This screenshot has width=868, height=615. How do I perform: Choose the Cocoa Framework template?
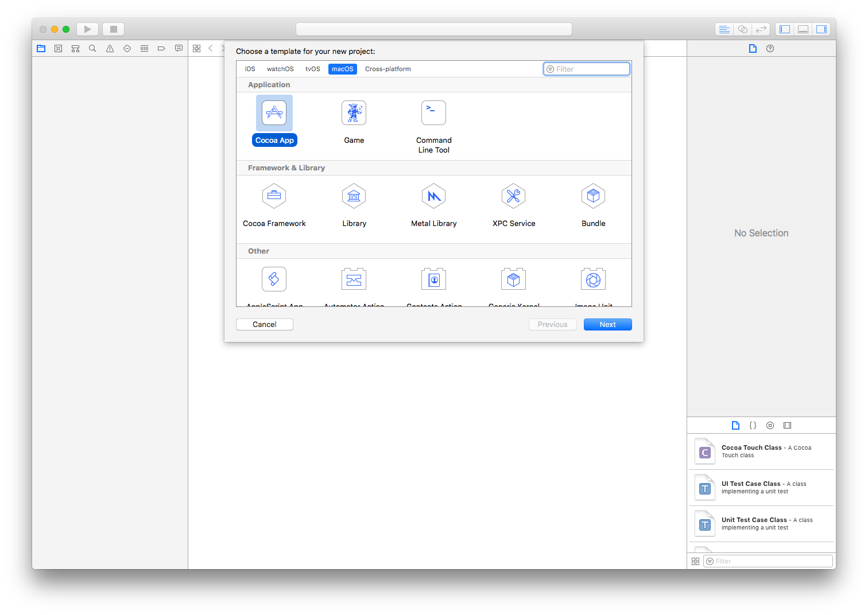[274, 196]
